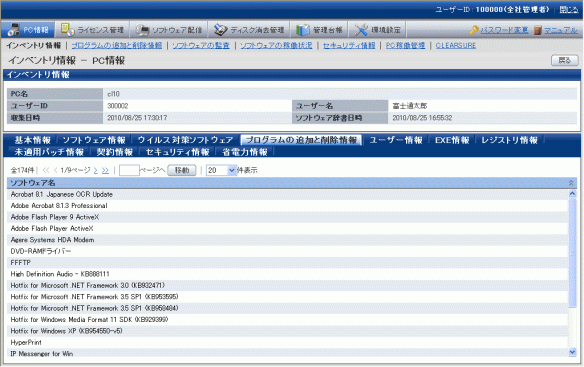Open the マニュアル link
This screenshot has width=584, height=367.
561,30
